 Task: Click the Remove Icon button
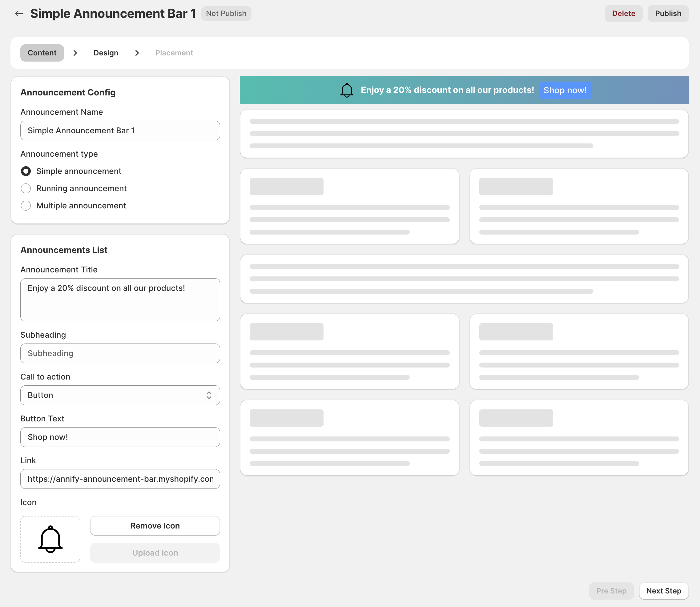click(155, 526)
